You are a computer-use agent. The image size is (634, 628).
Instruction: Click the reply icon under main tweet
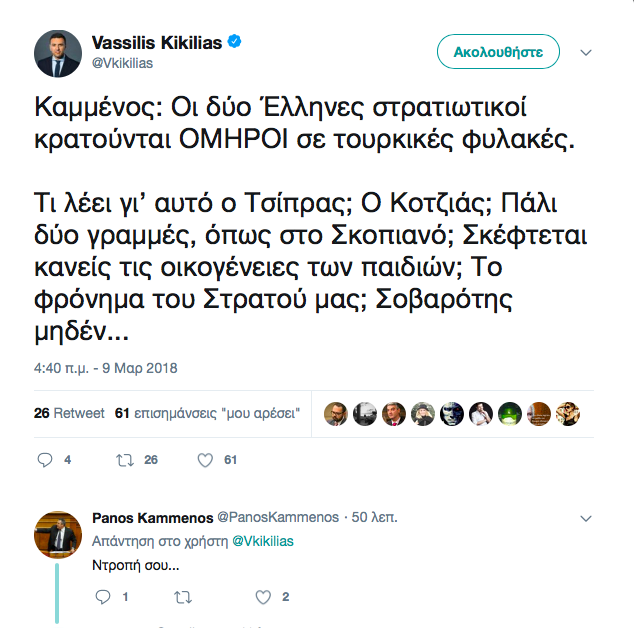click(44, 460)
